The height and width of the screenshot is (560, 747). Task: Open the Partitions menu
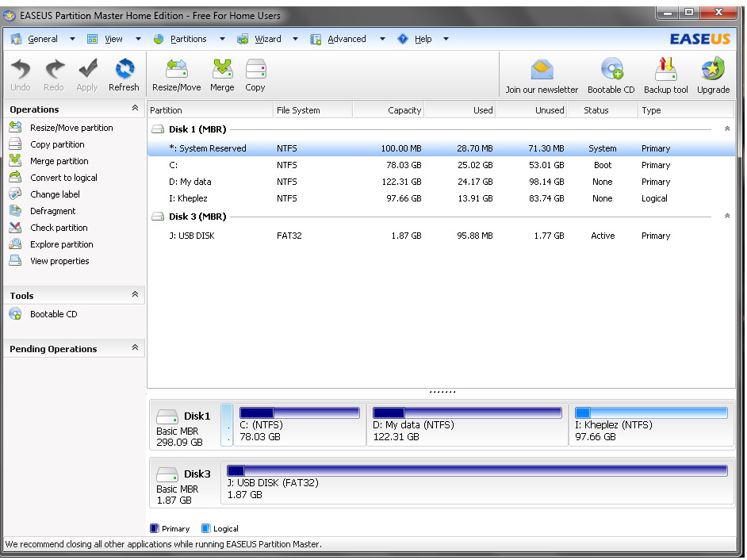(x=188, y=39)
